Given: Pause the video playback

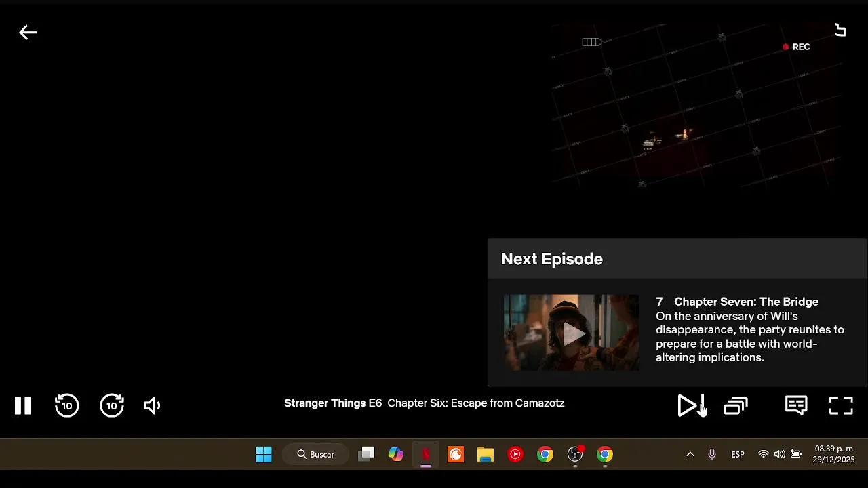Looking at the screenshot, I should (23, 405).
